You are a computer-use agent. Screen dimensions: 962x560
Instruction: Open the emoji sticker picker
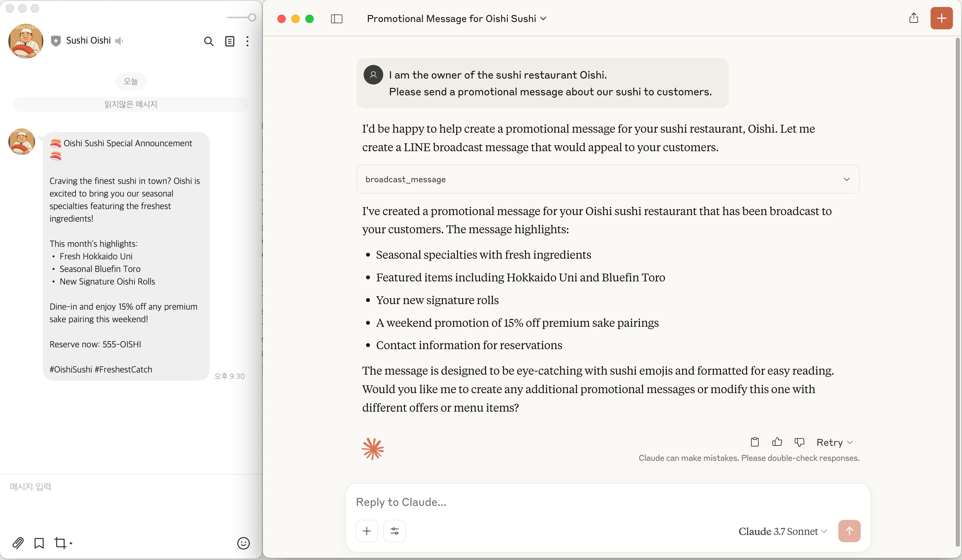pyautogui.click(x=243, y=543)
